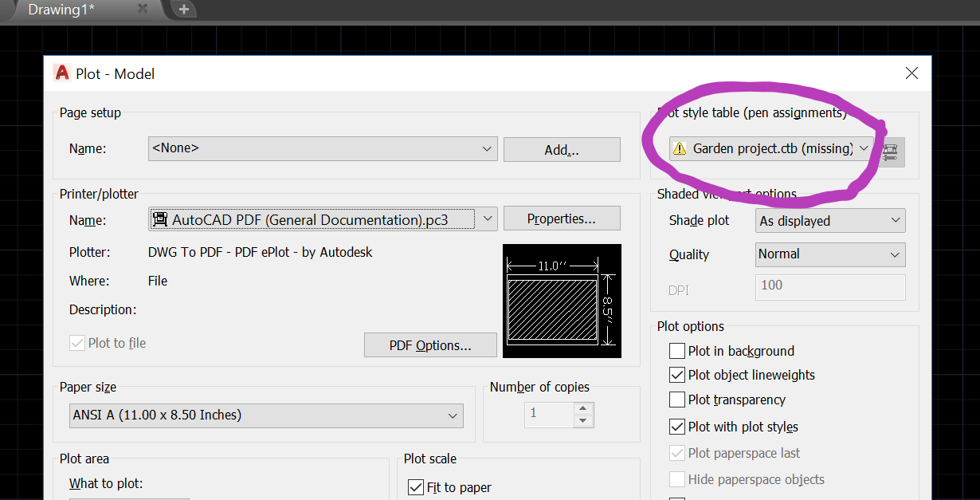Close the Drawing1 tab with its X
The width and height of the screenshot is (980, 500).
point(143,8)
